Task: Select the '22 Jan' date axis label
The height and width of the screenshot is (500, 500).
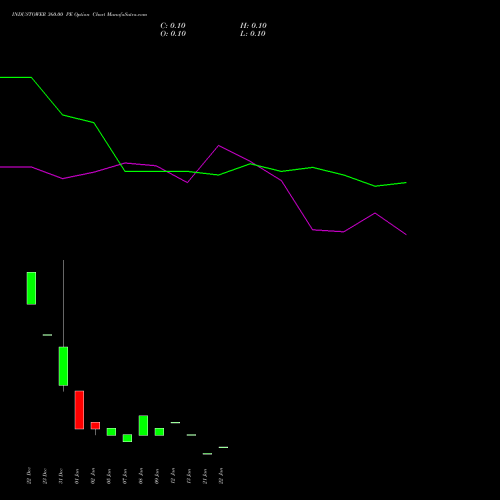Action: [221, 476]
